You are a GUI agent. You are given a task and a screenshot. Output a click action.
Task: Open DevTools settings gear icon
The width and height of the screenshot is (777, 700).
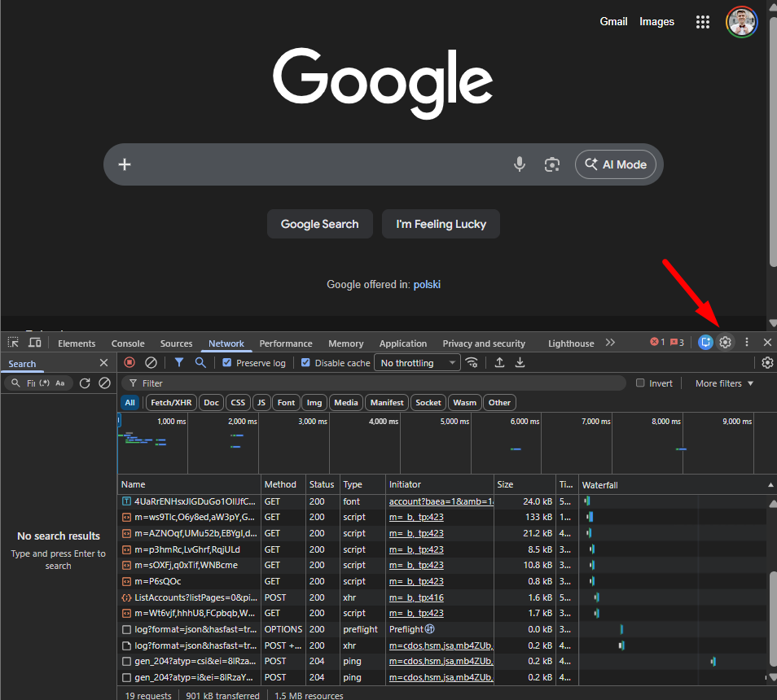point(725,343)
